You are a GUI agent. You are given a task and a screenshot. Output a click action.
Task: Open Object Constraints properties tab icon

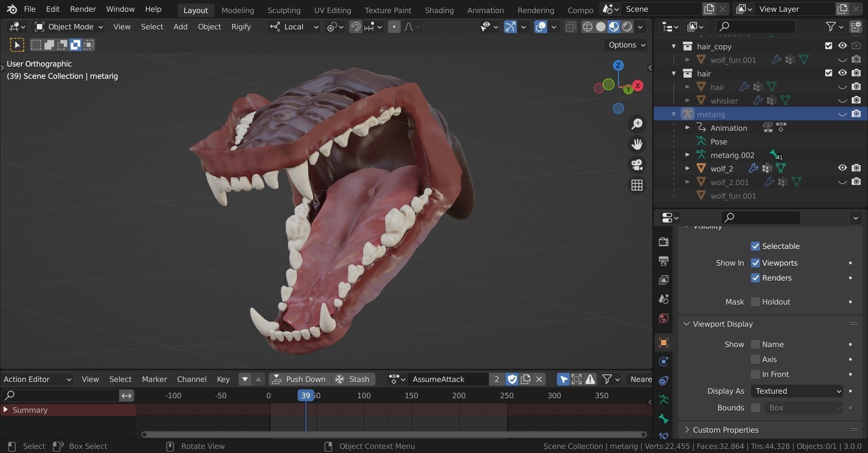point(663,381)
